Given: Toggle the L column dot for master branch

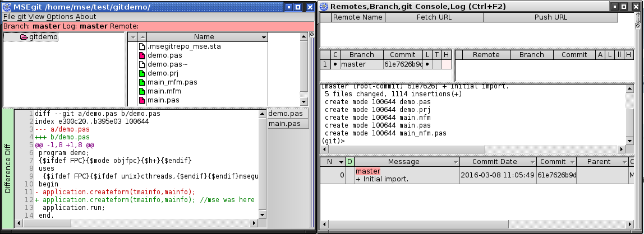Looking at the screenshot, I should pyautogui.click(x=427, y=64).
